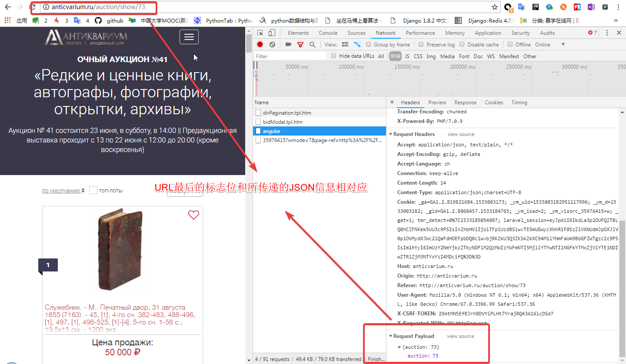Viewport: 626px width, 364px height.
Task: Enable screenshot capture with the camera icon
Action: (287, 44)
